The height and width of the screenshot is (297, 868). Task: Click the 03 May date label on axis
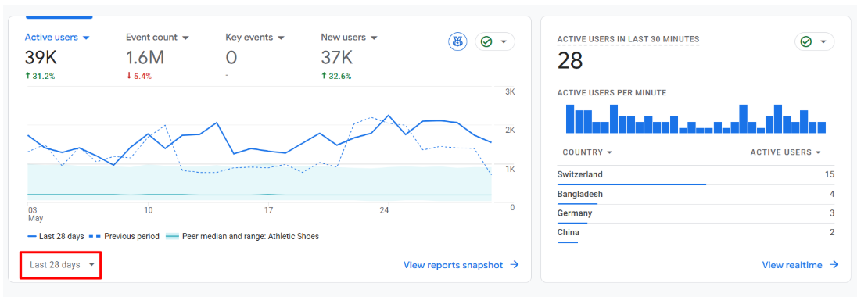35,214
